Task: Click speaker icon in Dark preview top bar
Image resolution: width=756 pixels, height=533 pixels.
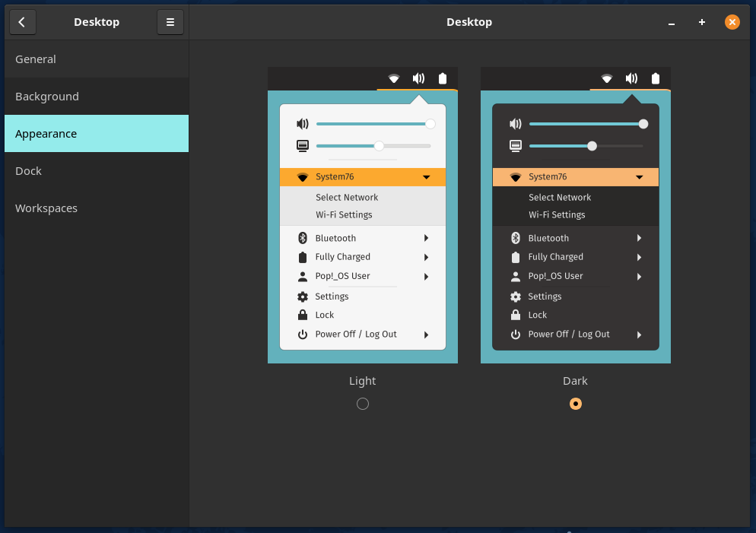Action: click(631, 78)
